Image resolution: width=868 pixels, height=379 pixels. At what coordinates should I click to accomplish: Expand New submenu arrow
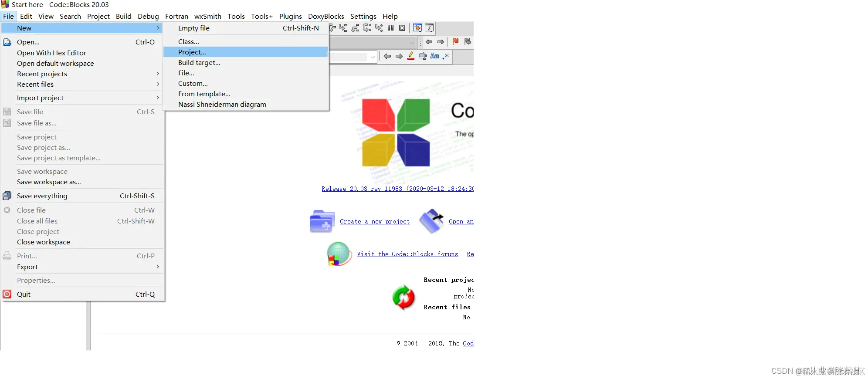click(158, 28)
